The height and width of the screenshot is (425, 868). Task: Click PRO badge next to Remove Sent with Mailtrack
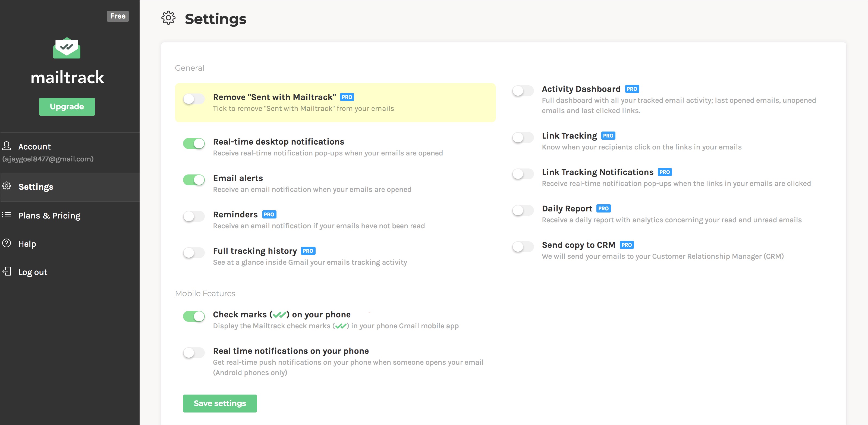point(347,97)
